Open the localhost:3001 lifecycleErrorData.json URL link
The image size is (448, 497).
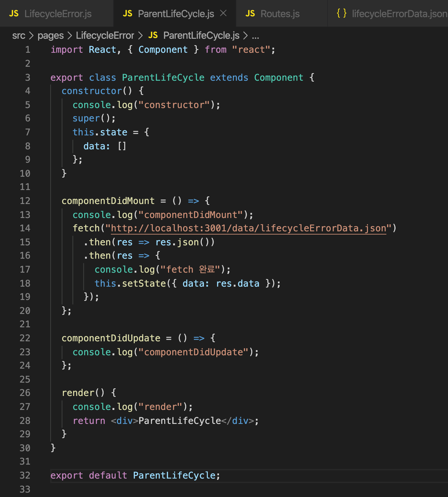(248, 228)
